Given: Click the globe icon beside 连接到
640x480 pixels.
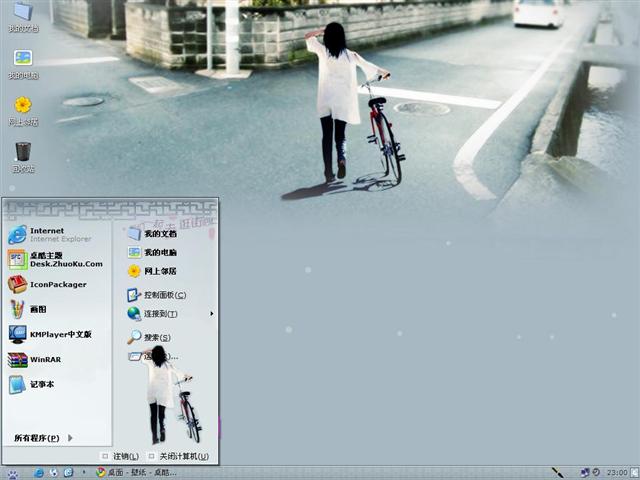Looking at the screenshot, I should pos(134,314).
